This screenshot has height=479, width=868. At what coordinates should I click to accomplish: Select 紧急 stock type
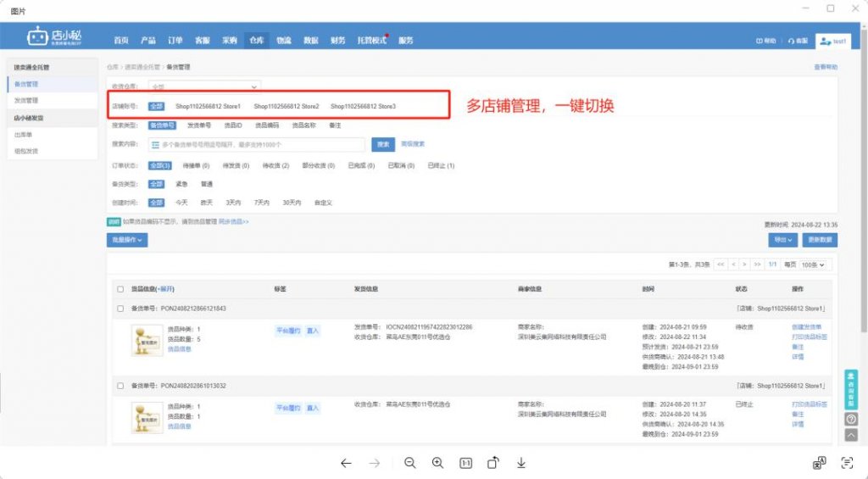click(181, 184)
